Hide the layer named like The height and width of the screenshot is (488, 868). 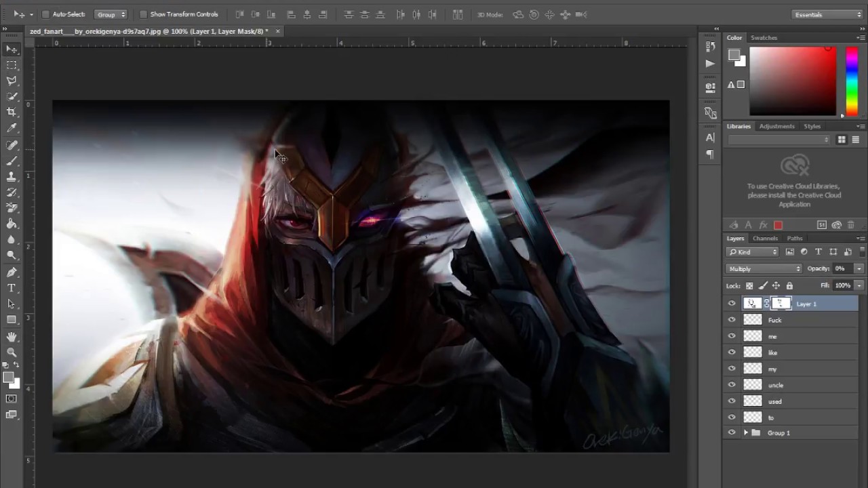732,352
